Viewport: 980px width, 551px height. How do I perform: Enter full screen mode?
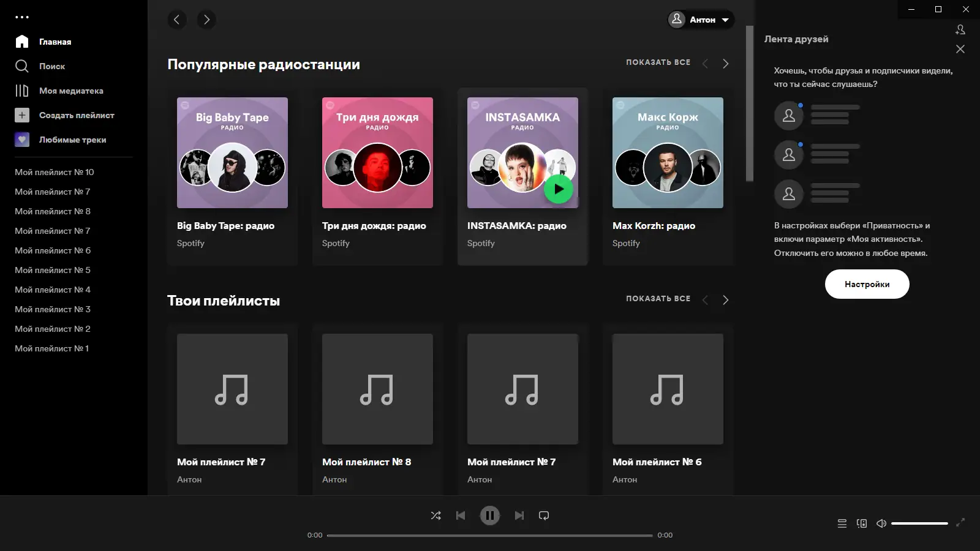[960, 522]
